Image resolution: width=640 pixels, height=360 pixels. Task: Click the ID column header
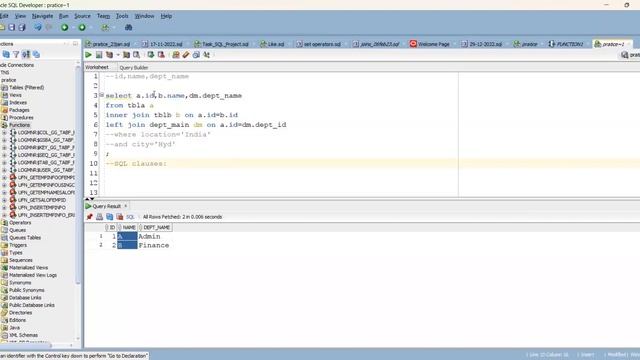[x=111, y=227]
